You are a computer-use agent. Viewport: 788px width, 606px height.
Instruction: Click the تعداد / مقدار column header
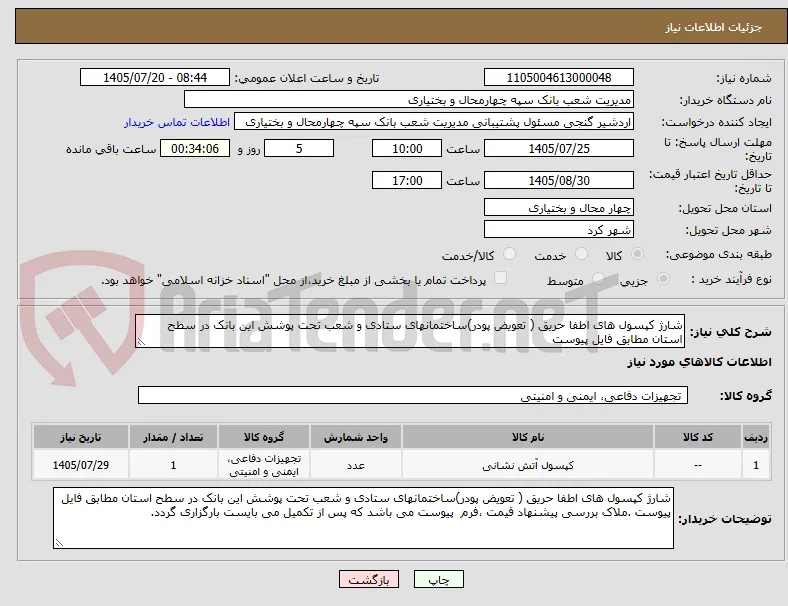[173, 437]
